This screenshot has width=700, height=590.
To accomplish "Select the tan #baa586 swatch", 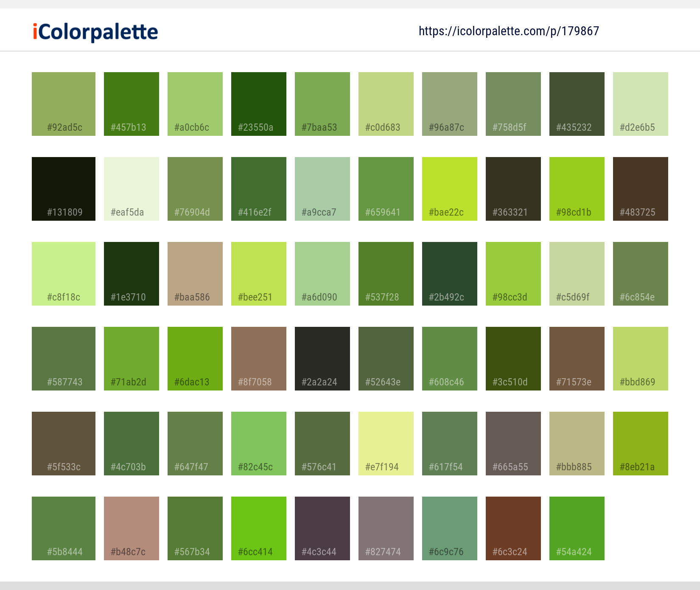I will coord(195,274).
